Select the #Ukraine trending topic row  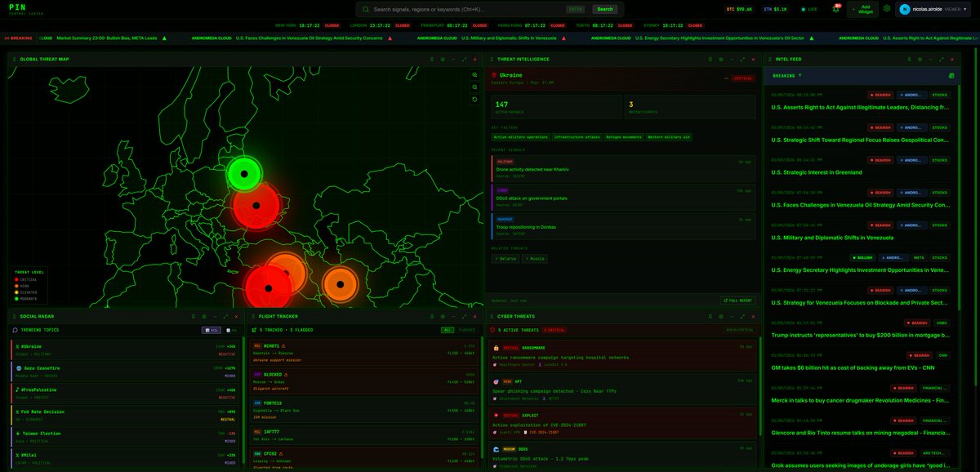[x=125, y=350]
